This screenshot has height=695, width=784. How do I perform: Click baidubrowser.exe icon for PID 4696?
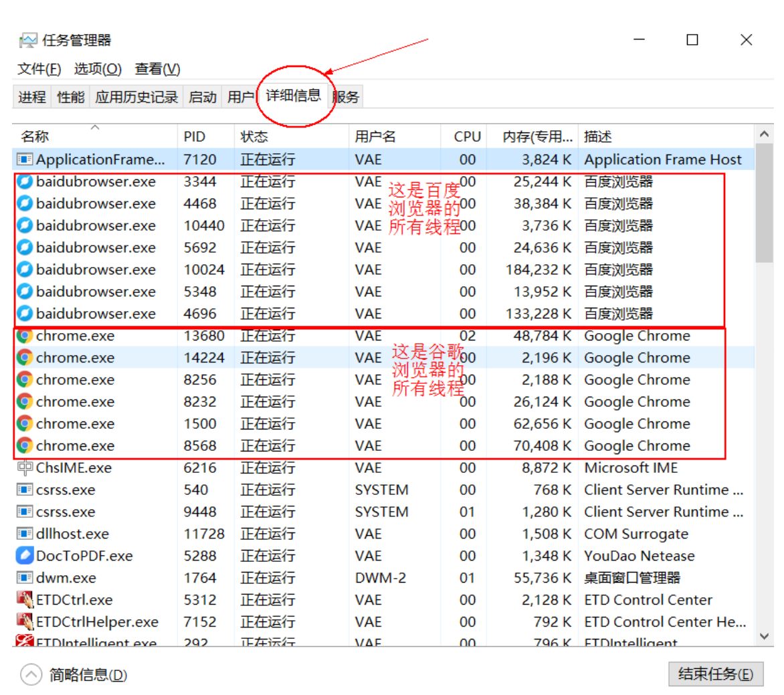click(25, 314)
